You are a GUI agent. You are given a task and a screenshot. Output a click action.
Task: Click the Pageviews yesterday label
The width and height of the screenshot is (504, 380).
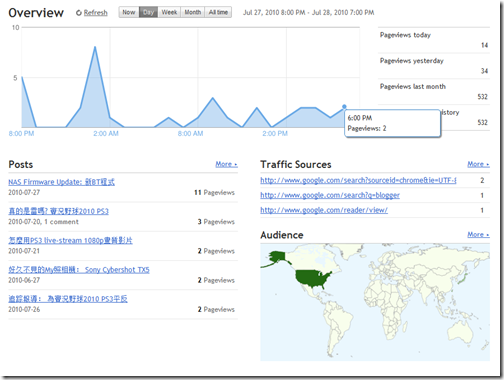point(412,61)
